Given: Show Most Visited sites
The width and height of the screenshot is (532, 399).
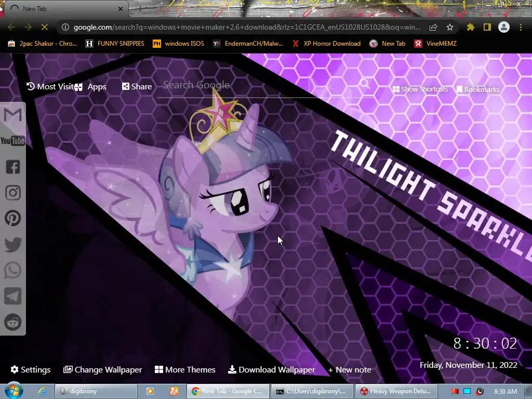Looking at the screenshot, I should 50,87.
